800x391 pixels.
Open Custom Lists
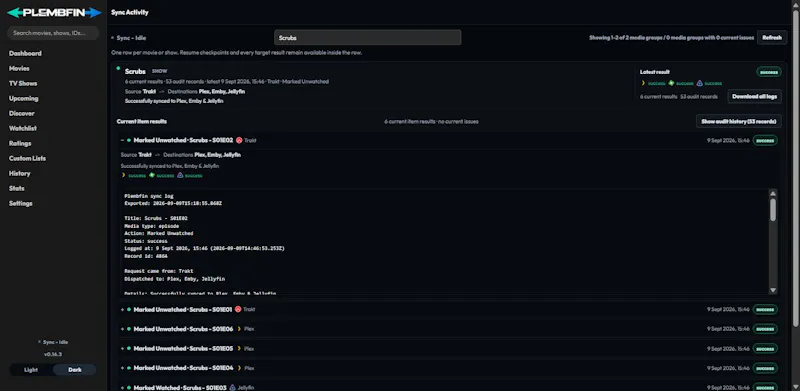coord(28,158)
